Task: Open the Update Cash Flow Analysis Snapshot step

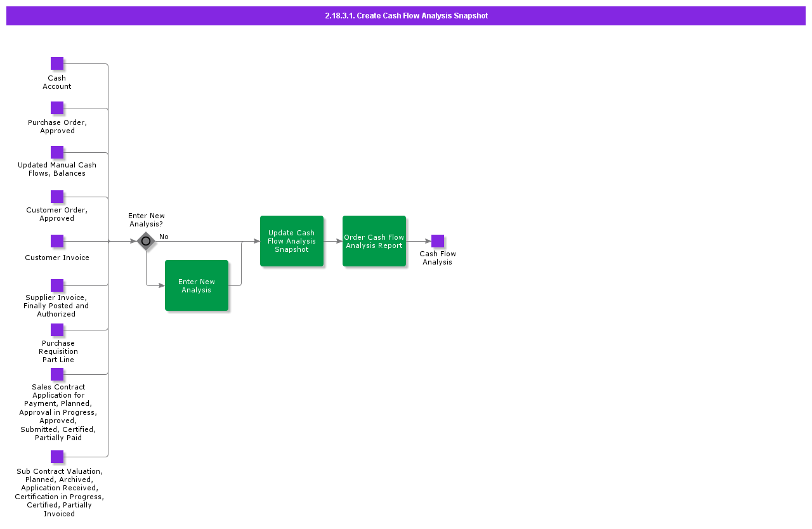Action: tap(292, 241)
